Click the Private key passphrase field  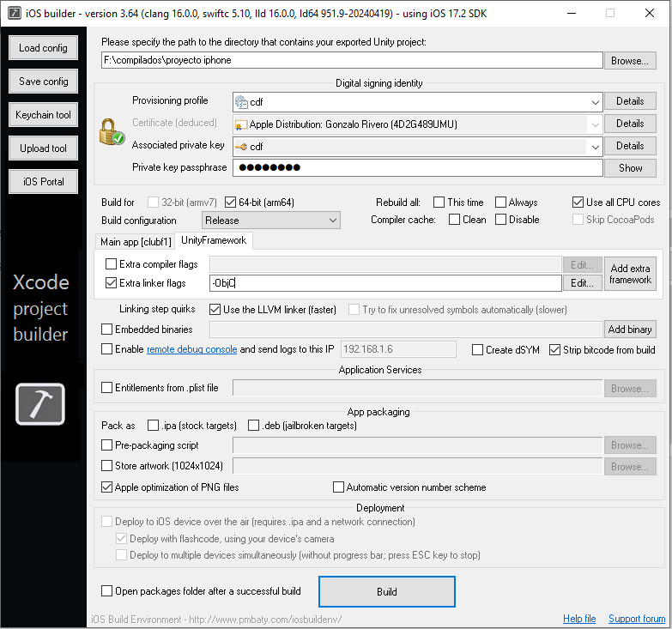coord(418,167)
